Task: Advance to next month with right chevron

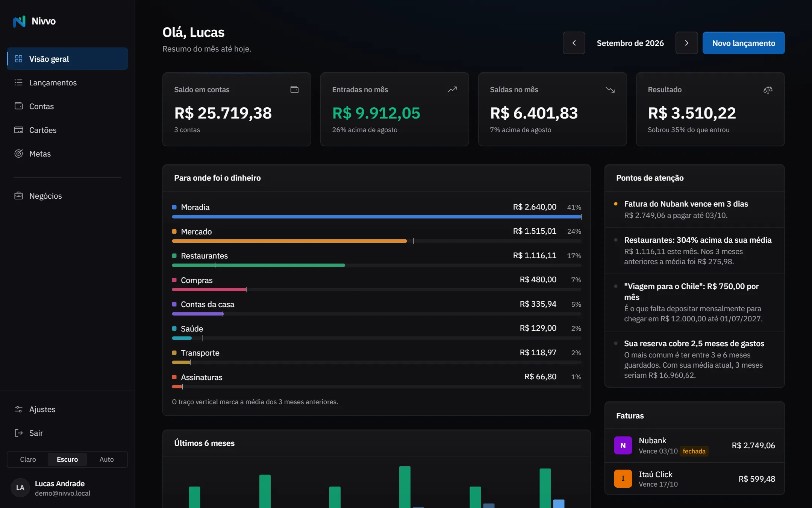Action: point(687,43)
